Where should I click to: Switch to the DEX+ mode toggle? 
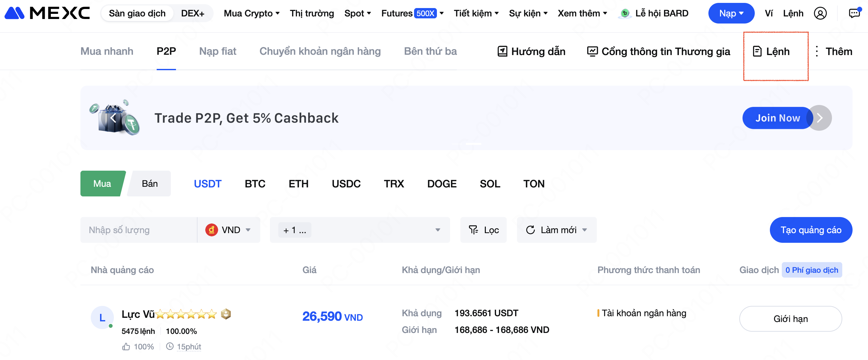coord(192,14)
